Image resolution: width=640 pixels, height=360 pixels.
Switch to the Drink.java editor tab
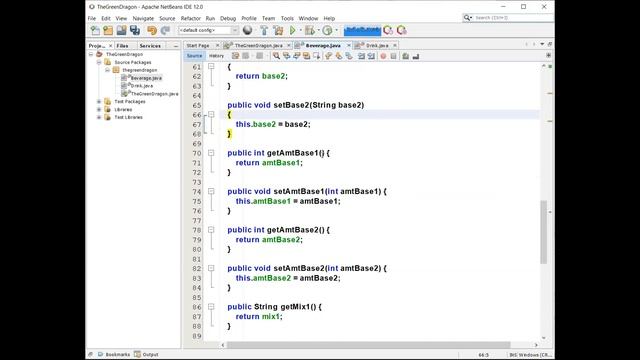[x=376, y=45]
